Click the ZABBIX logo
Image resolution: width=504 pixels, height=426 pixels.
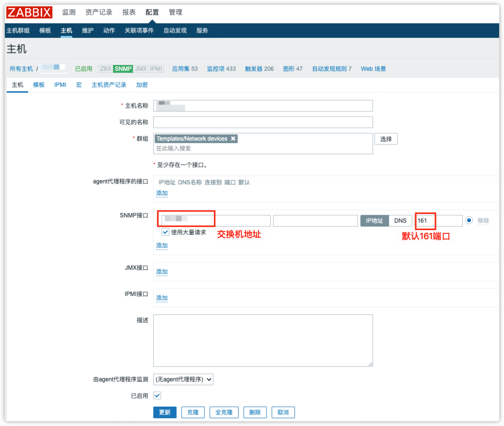[29, 12]
